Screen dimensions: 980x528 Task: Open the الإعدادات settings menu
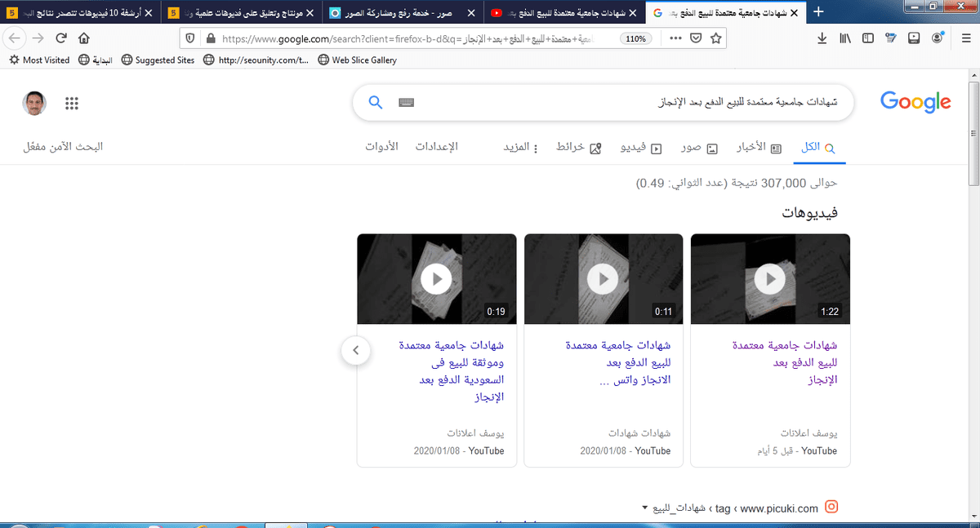pos(437,147)
